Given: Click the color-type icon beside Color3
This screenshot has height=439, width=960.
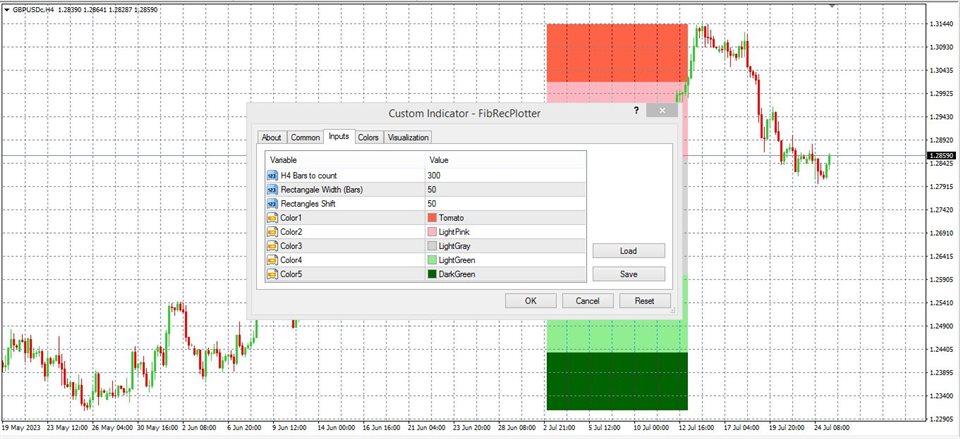Looking at the screenshot, I should tap(273, 245).
